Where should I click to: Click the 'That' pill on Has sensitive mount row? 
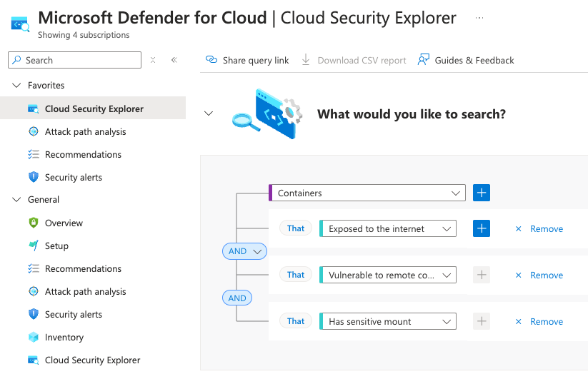296,321
